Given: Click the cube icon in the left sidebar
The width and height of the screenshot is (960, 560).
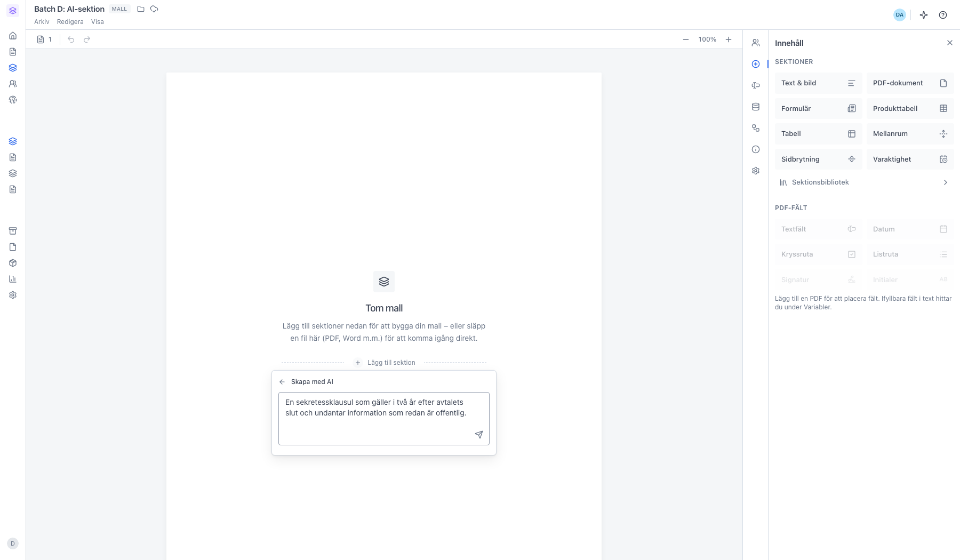Looking at the screenshot, I should (13, 263).
